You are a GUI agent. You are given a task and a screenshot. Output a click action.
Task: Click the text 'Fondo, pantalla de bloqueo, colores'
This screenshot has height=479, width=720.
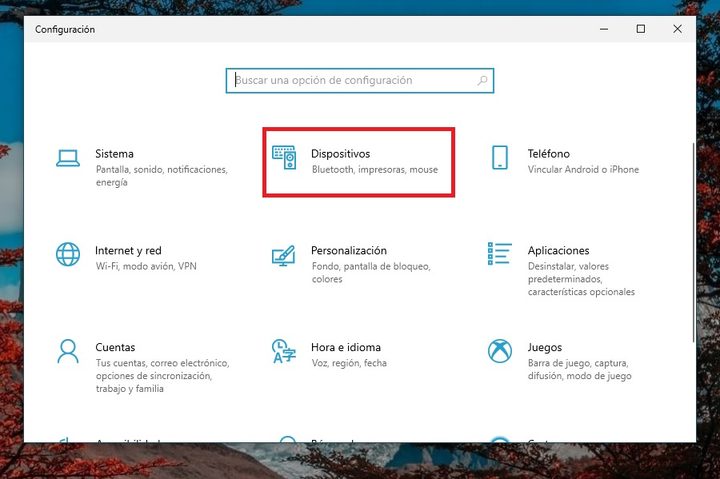point(371,273)
